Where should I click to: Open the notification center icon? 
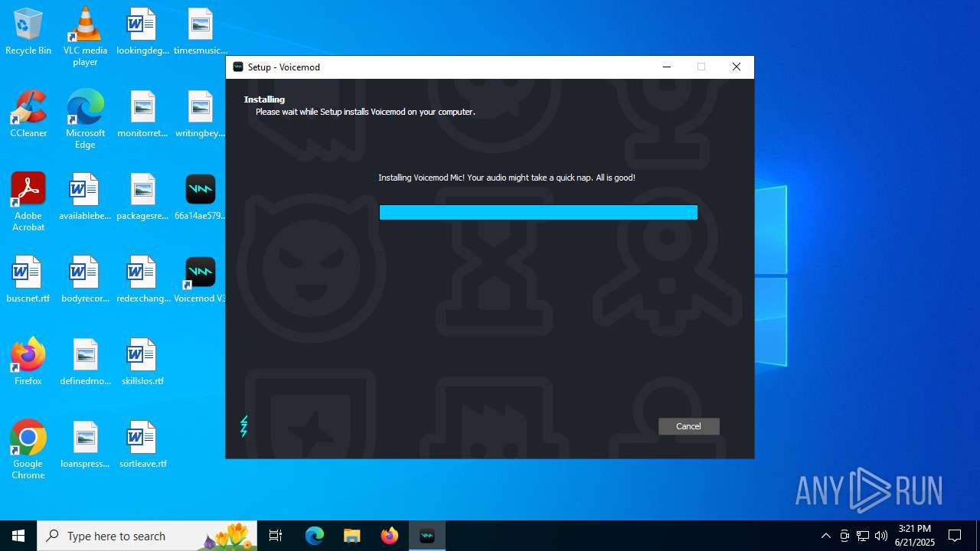(x=955, y=536)
